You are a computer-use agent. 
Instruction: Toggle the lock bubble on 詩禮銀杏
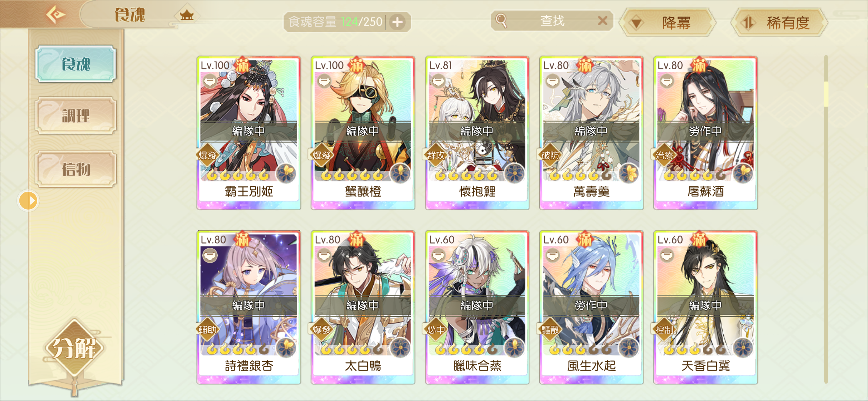click(210, 255)
